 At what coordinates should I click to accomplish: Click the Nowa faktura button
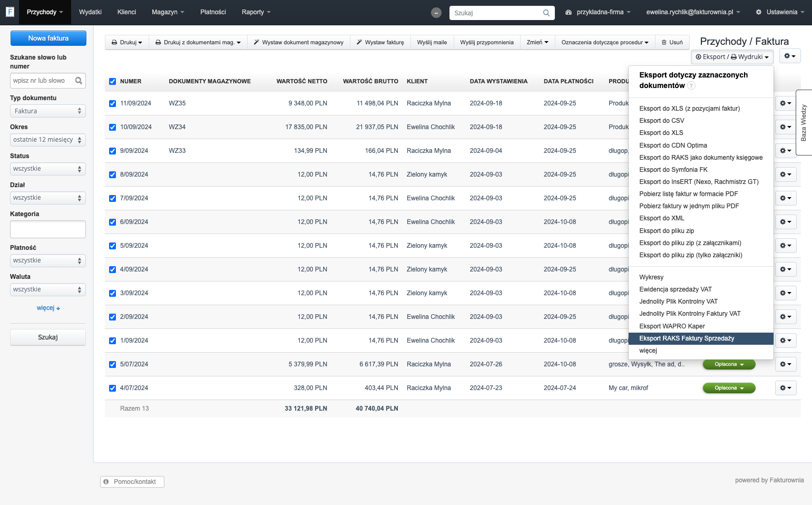[48, 38]
